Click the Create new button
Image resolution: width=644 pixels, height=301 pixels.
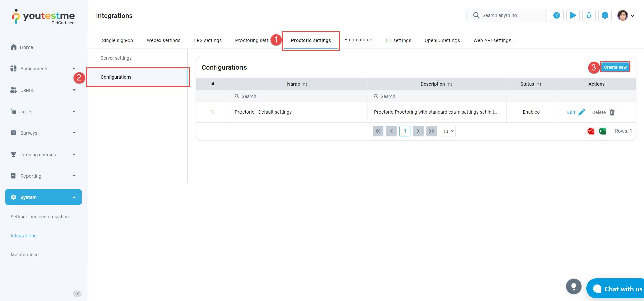point(615,67)
